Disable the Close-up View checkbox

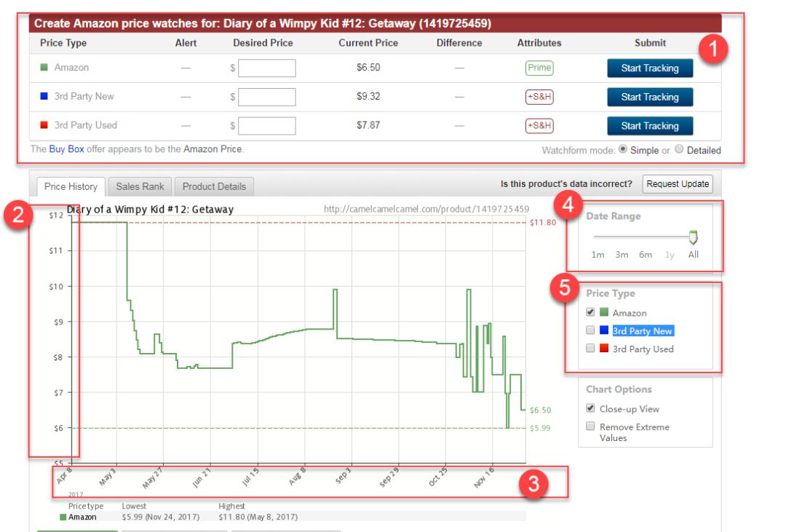(x=591, y=409)
